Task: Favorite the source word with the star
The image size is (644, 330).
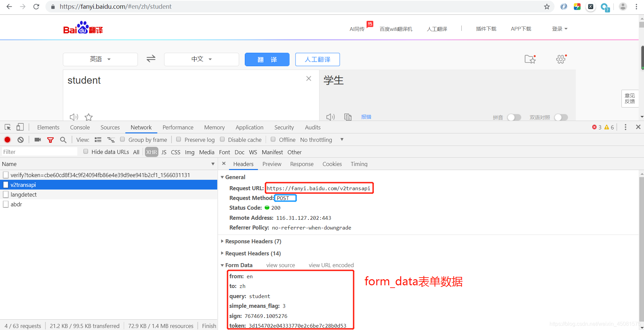Action: point(88,117)
